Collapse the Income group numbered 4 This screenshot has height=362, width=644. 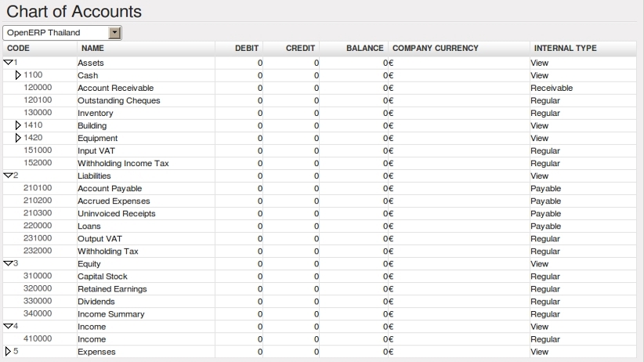click(8, 326)
